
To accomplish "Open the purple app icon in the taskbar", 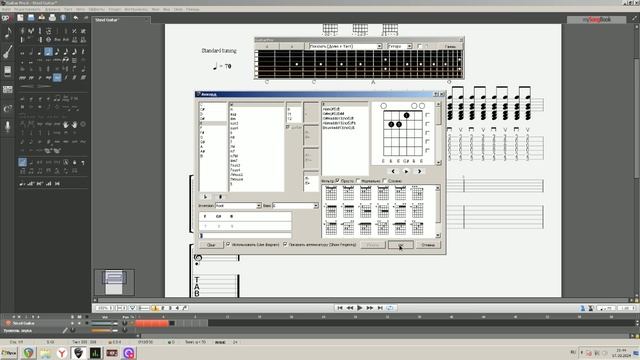I will point(129,353).
